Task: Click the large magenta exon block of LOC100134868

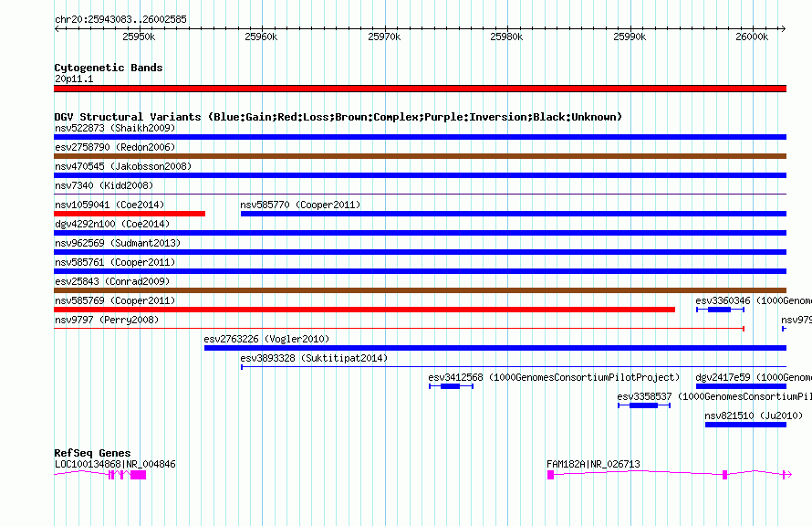Action: click(x=139, y=475)
